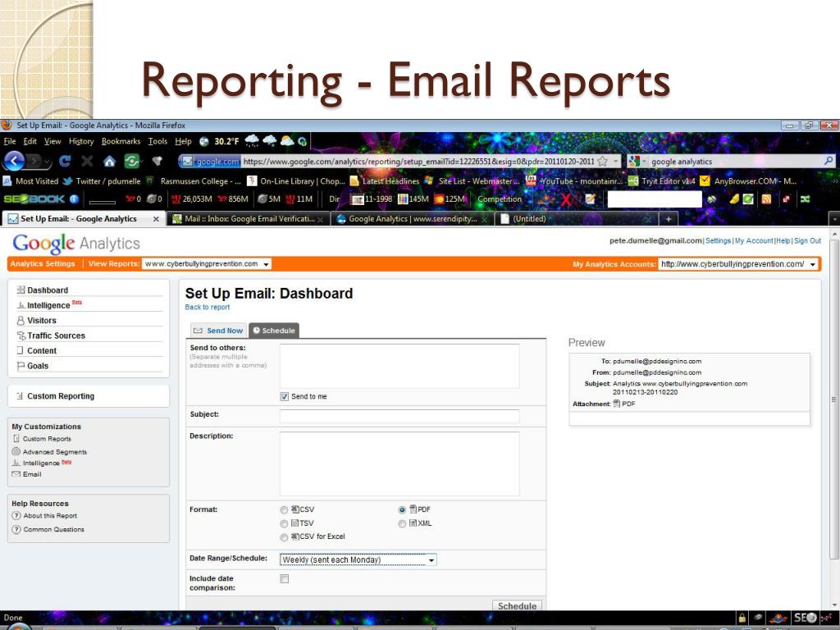840x630 pixels.
Task: Run the search with the magnifier icon
Action: coord(829,162)
